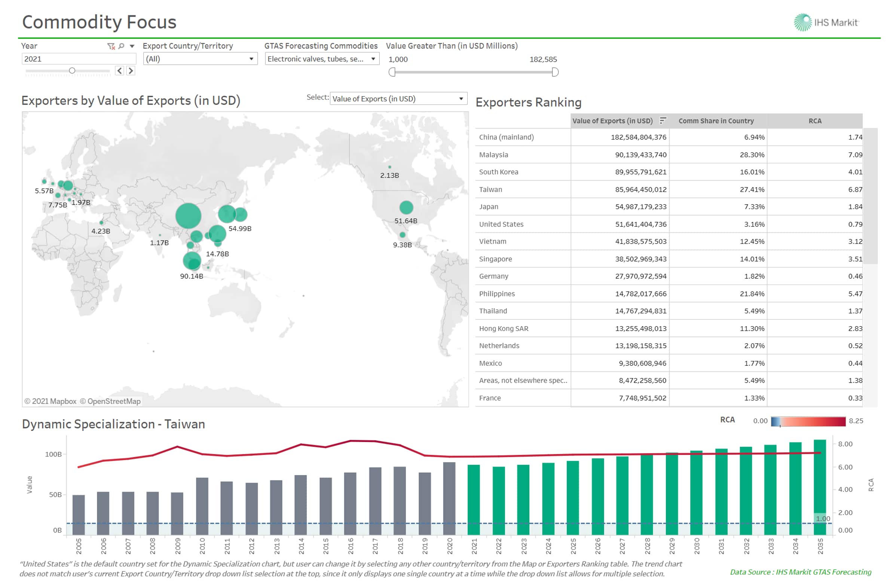The image size is (887, 588).
Task: Select the China bubble on the map
Action: (188, 216)
